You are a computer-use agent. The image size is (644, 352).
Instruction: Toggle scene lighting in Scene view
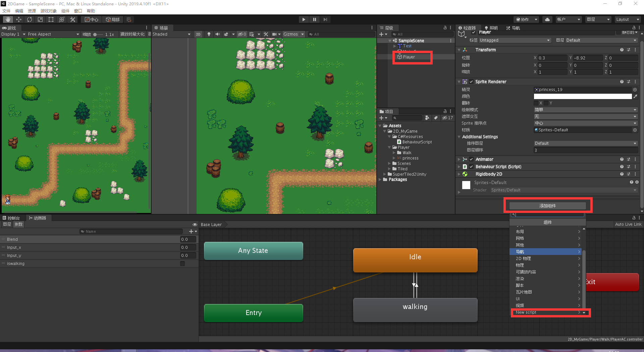click(209, 34)
